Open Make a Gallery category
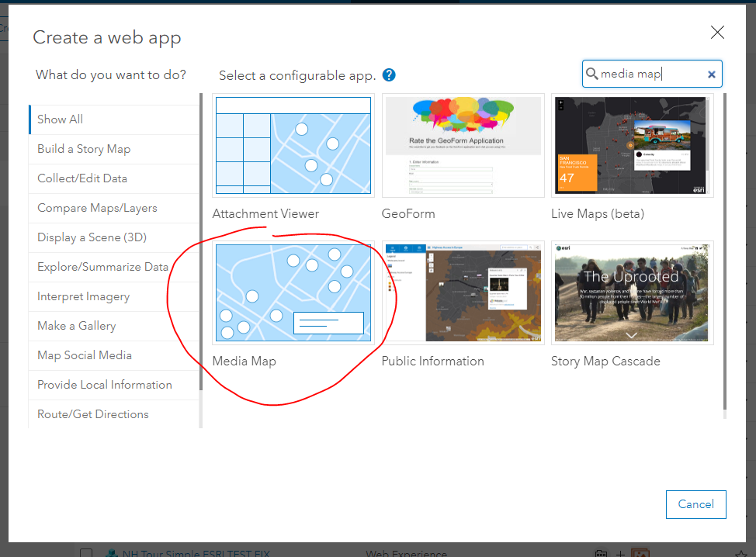 click(114, 326)
